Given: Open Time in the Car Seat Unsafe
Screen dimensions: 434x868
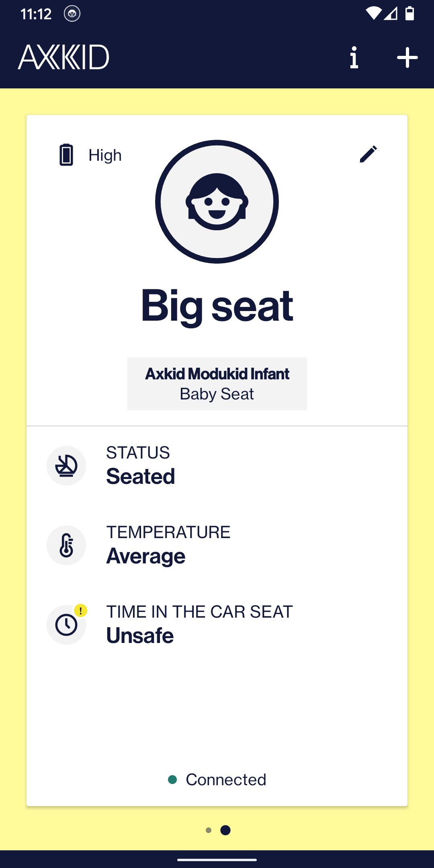Looking at the screenshot, I should [217, 625].
